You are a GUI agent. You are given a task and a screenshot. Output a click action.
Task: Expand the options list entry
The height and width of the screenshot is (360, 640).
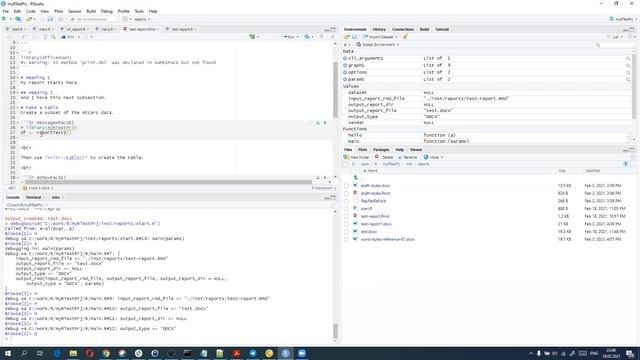345,72
